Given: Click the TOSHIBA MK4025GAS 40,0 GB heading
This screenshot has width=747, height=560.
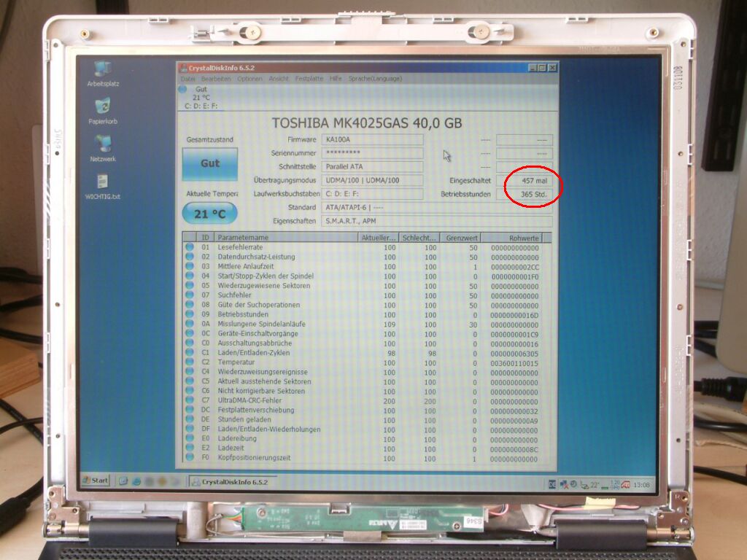Looking at the screenshot, I should [x=367, y=123].
